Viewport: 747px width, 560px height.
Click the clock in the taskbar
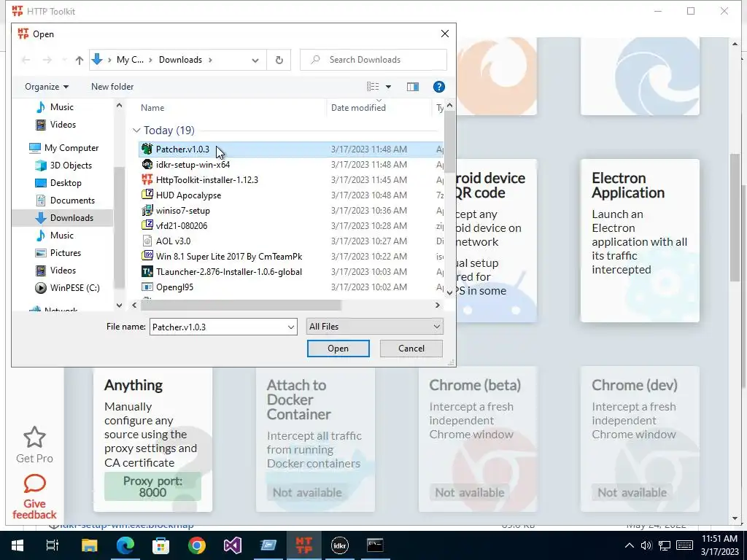coord(719,545)
